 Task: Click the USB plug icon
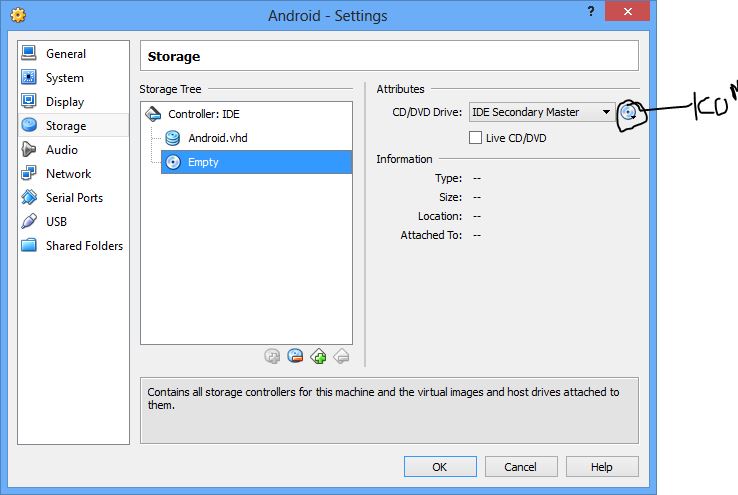tap(29, 221)
